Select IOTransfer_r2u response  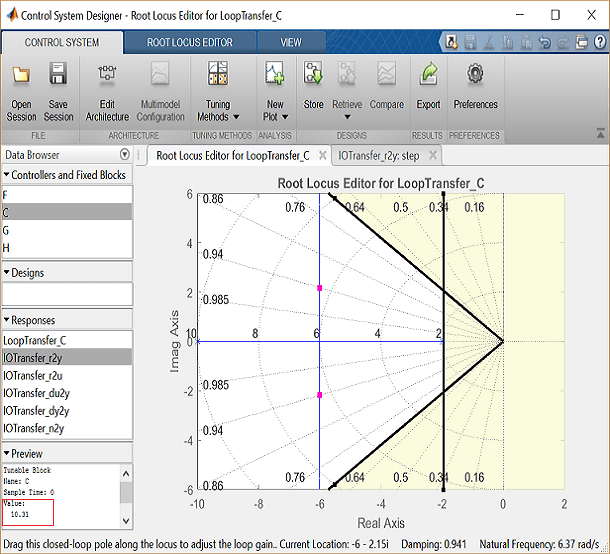(67, 375)
